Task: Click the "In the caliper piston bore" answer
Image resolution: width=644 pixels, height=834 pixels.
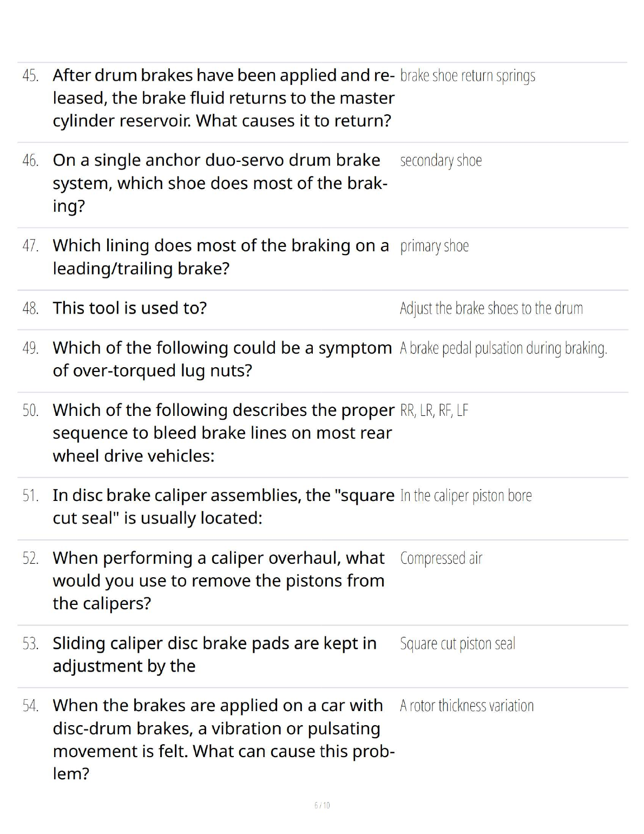Action: pos(466,496)
